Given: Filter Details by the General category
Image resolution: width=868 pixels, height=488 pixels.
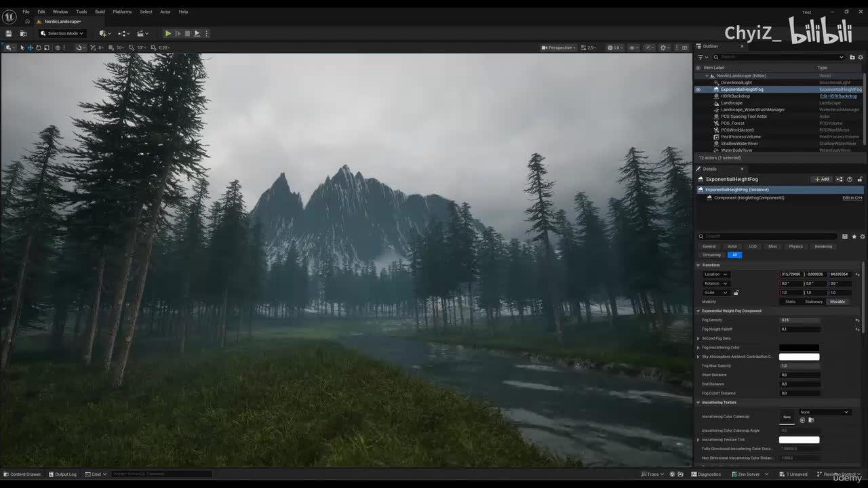Looking at the screenshot, I should point(709,247).
